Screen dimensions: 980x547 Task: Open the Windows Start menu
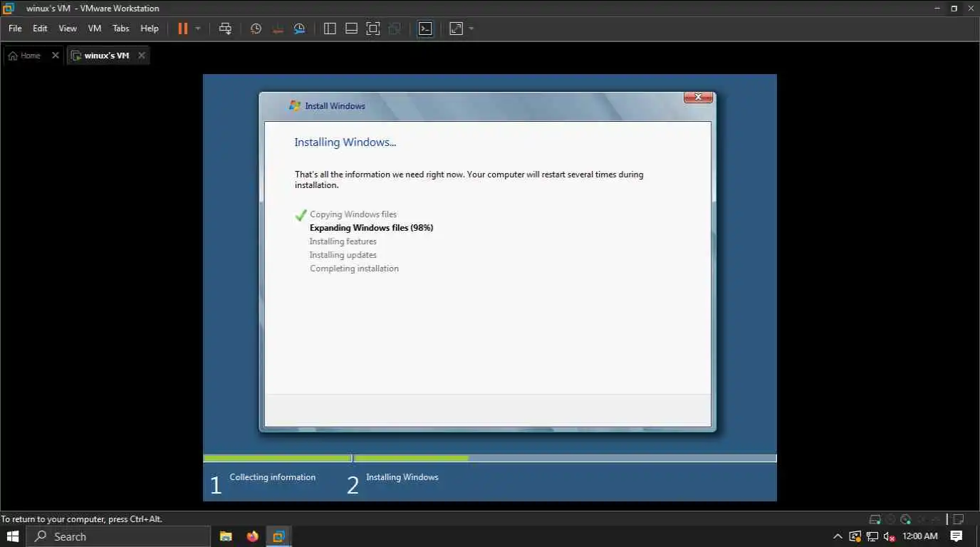(x=13, y=536)
